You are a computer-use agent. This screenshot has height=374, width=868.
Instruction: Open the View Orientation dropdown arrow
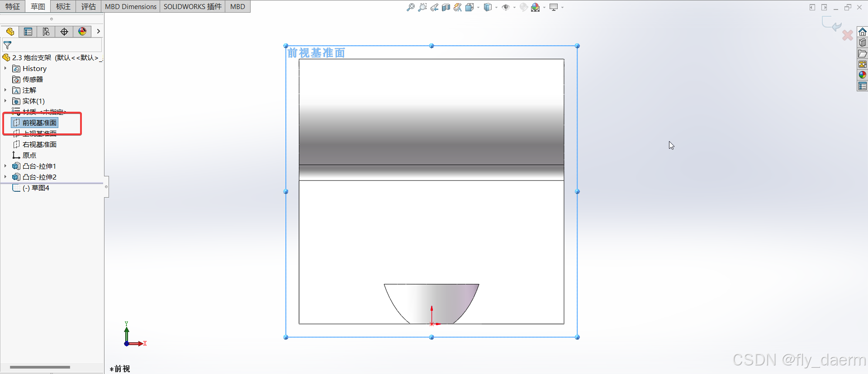tap(478, 7)
